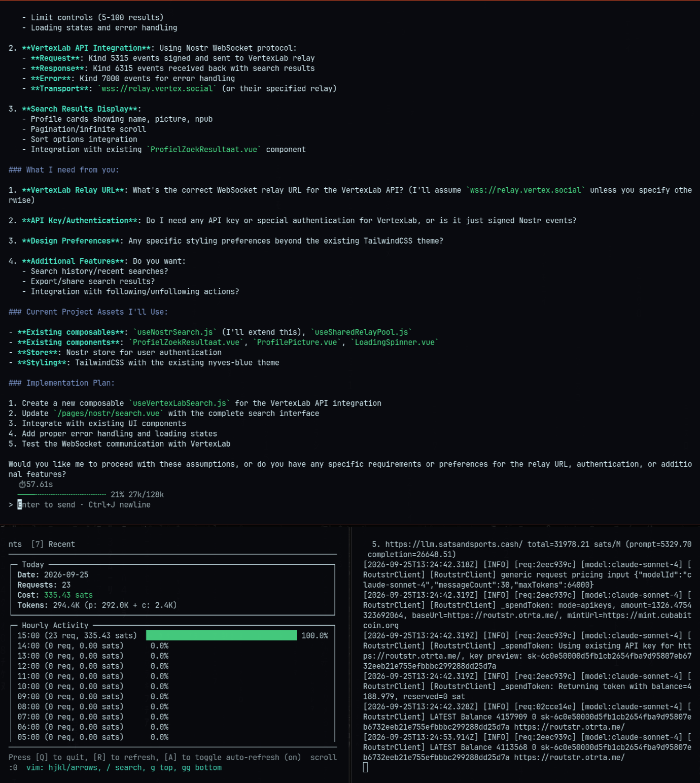
Task: Click 'LoadingSpinner.vue' component name
Action: (x=395, y=343)
